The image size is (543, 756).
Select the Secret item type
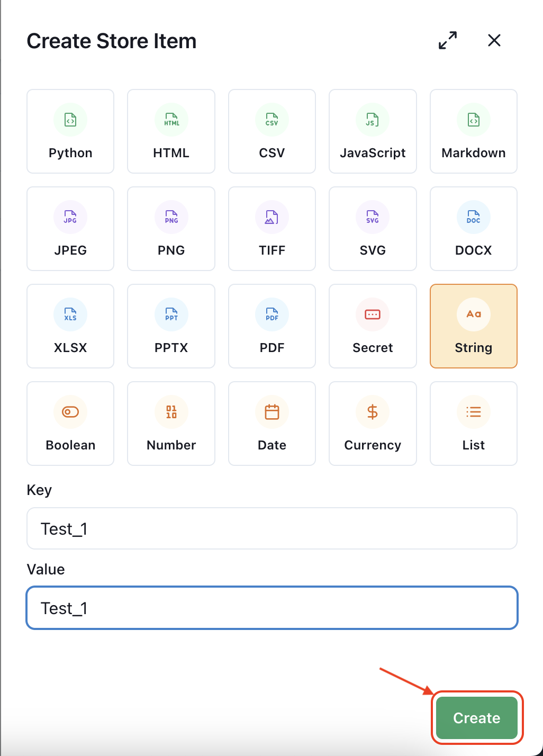click(373, 326)
